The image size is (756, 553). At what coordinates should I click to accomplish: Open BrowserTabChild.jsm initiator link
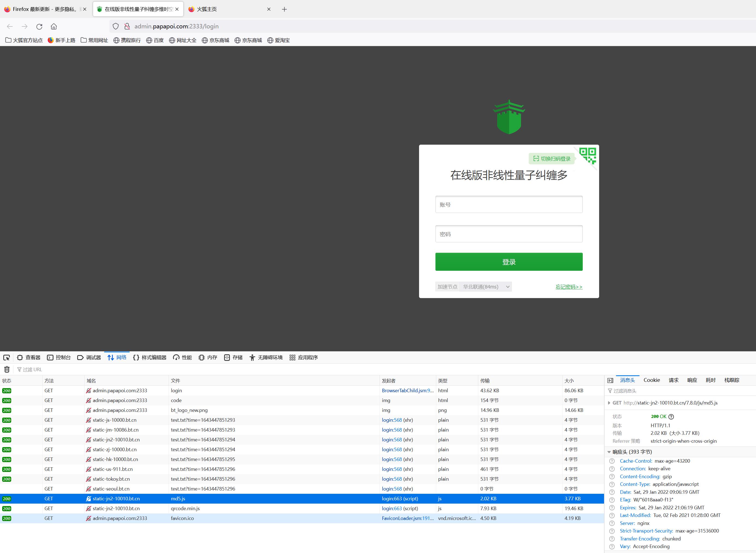408,391
